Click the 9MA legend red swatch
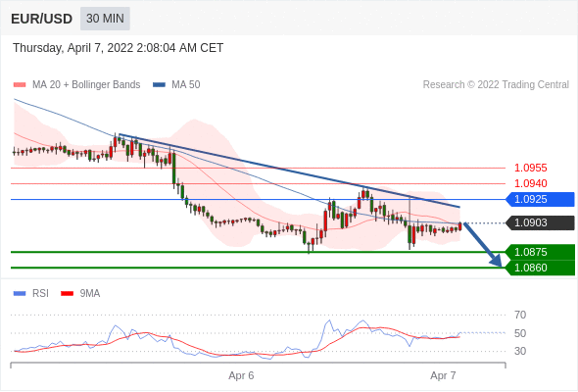The image size is (578, 392). point(67,294)
